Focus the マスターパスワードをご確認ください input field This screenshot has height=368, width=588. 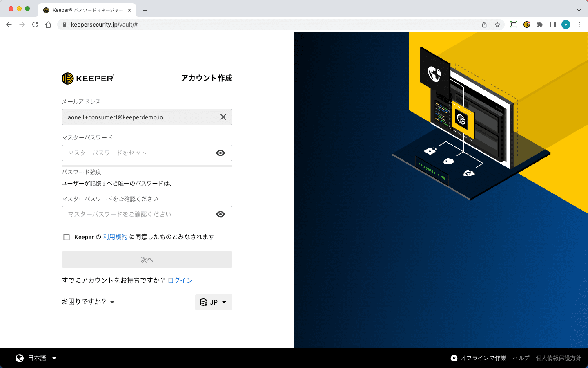(x=139, y=214)
